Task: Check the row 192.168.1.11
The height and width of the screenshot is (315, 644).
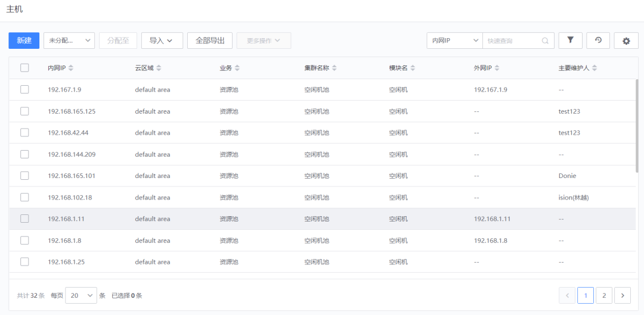Action: [24, 219]
